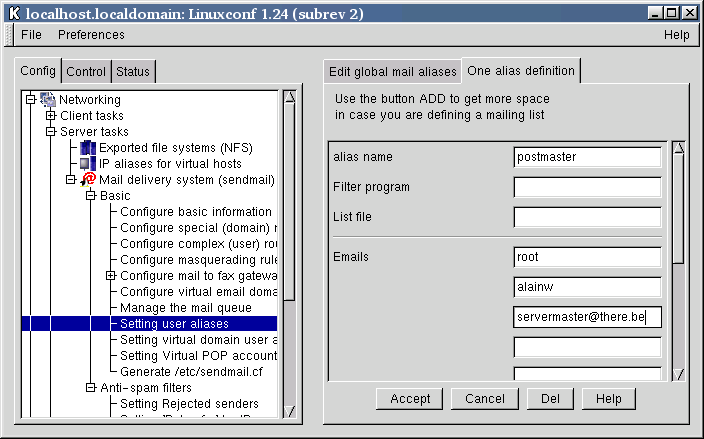Click the Exported file systems (NFS) icon
This screenshot has width=704, height=439.
(88, 148)
